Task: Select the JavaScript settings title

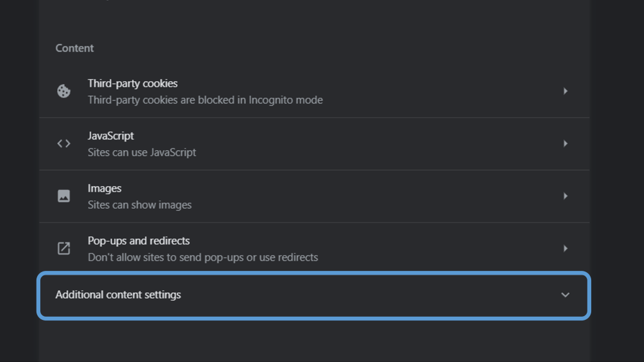Action: click(111, 136)
